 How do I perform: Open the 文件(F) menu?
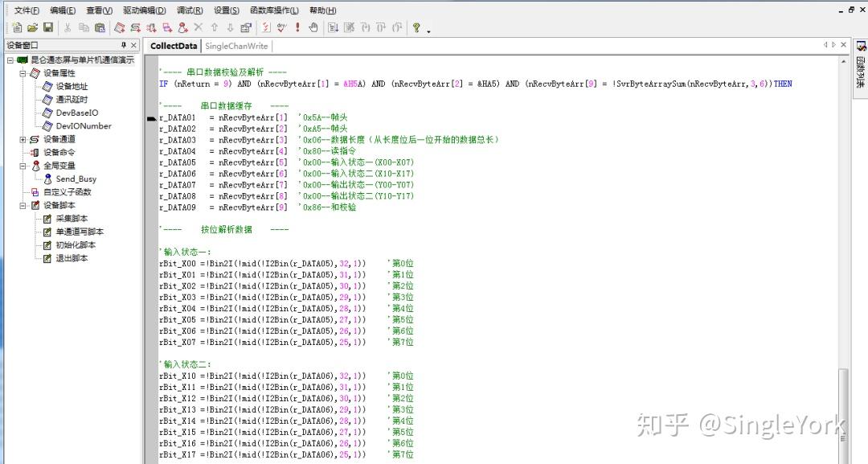tap(27, 10)
